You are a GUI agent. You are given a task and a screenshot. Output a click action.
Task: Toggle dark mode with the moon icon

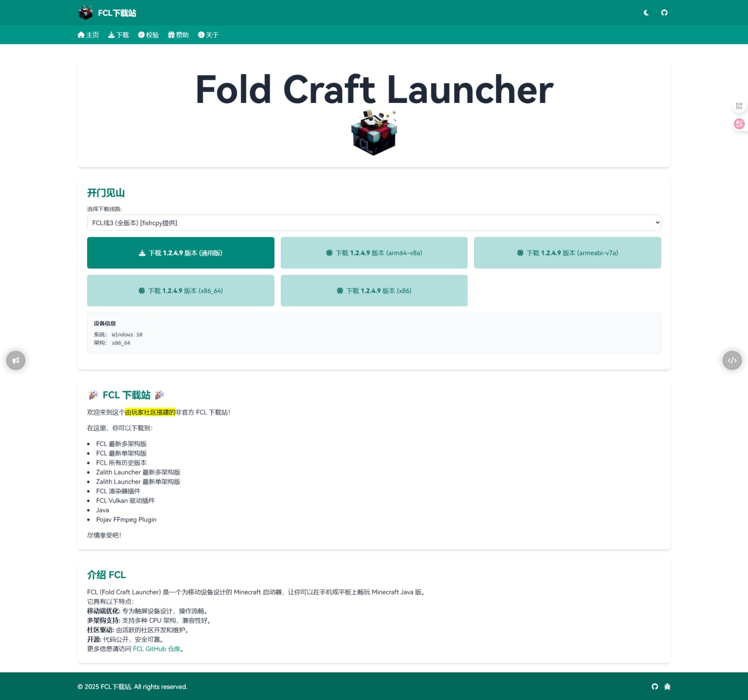(x=646, y=13)
